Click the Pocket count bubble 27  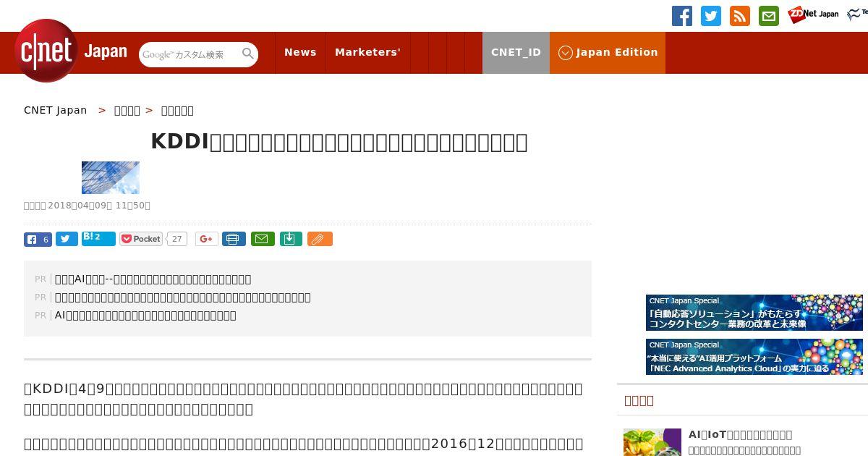177,239
